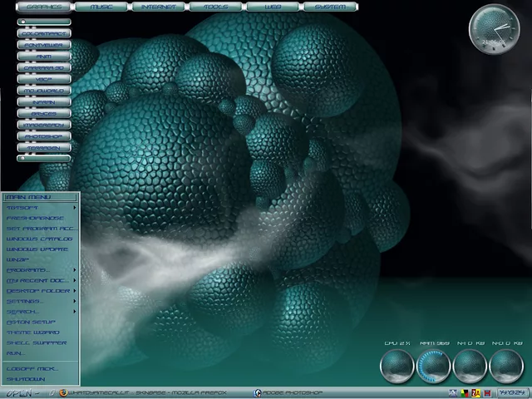Click the CPU usage meter orb
This screenshot has width=532, height=399.
pyautogui.click(x=397, y=366)
